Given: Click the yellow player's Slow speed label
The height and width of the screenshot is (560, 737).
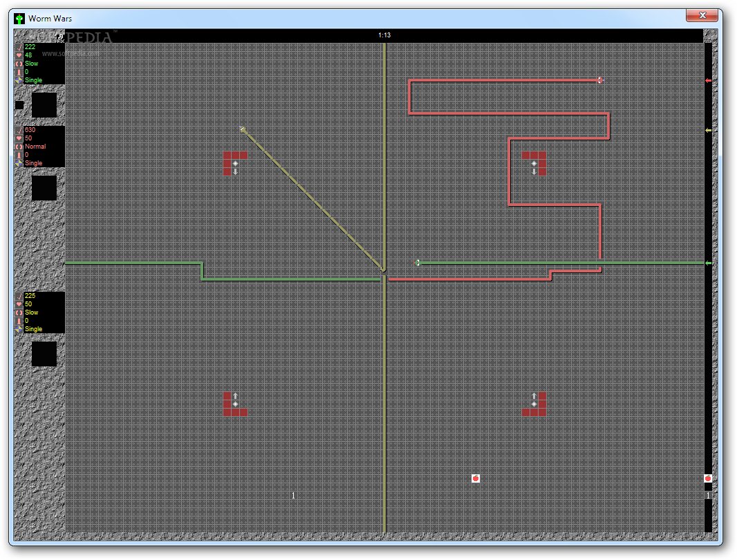Looking at the screenshot, I should (x=32, y=312).
